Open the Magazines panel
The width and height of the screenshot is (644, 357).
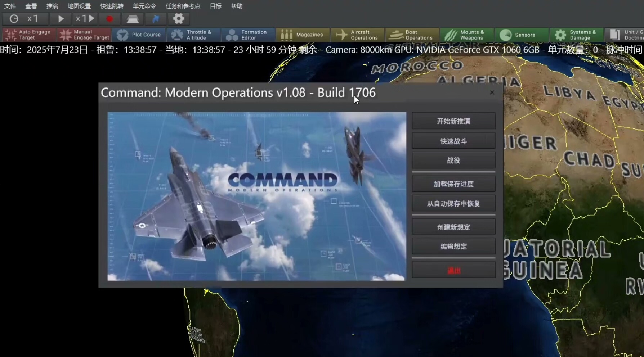(x=303, y=35)
